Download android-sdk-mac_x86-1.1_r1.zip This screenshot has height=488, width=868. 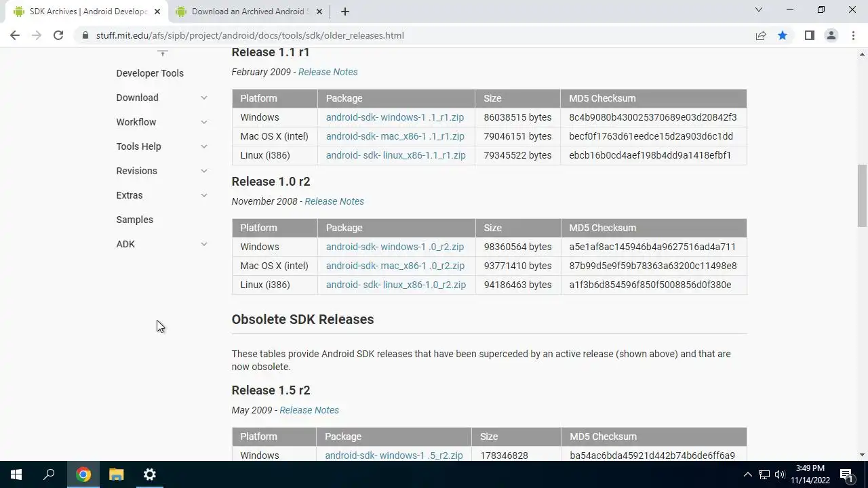(x=395, y=136)
